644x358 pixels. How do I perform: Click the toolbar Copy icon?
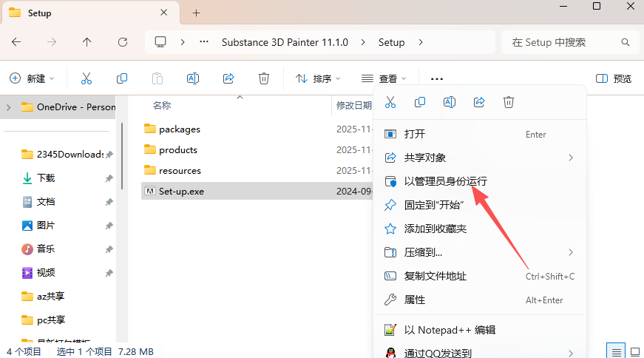(x=122, y=78)
